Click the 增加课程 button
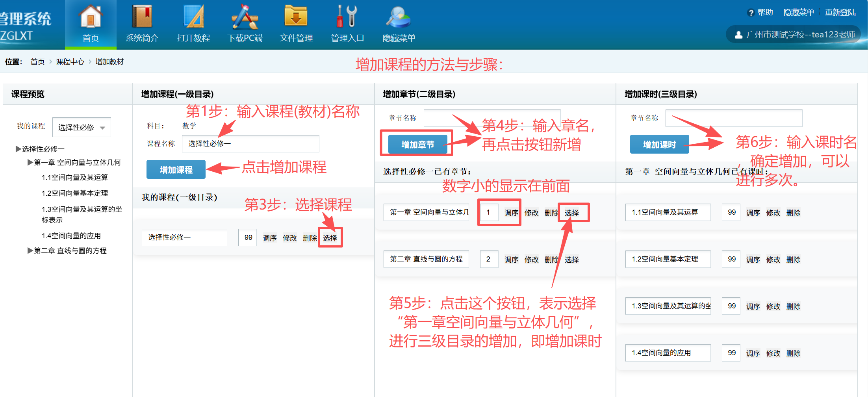868x397 pixels. [x=176, y=170]
